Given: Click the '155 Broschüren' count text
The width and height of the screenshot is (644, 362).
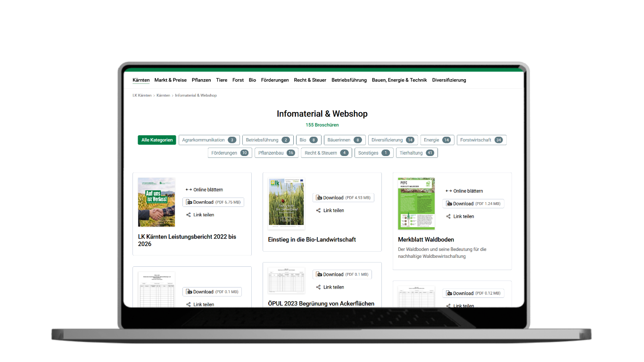Looking at the screenshot, I should [x=322, y=125].
